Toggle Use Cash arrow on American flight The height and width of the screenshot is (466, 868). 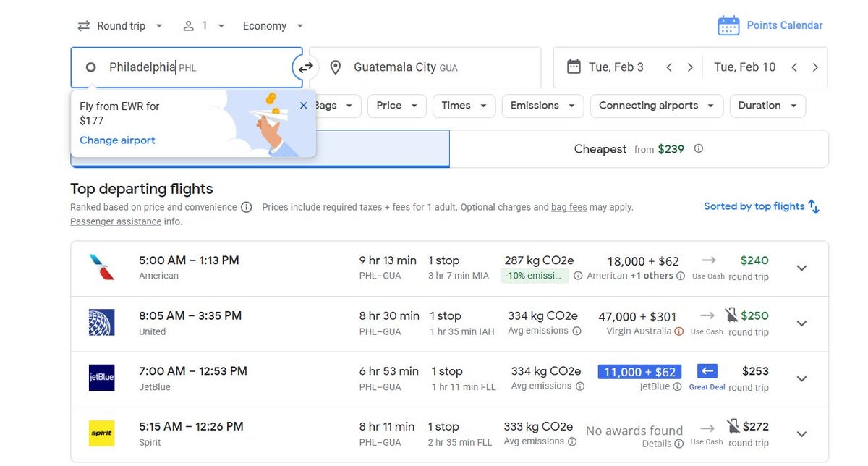click(708, 260)
